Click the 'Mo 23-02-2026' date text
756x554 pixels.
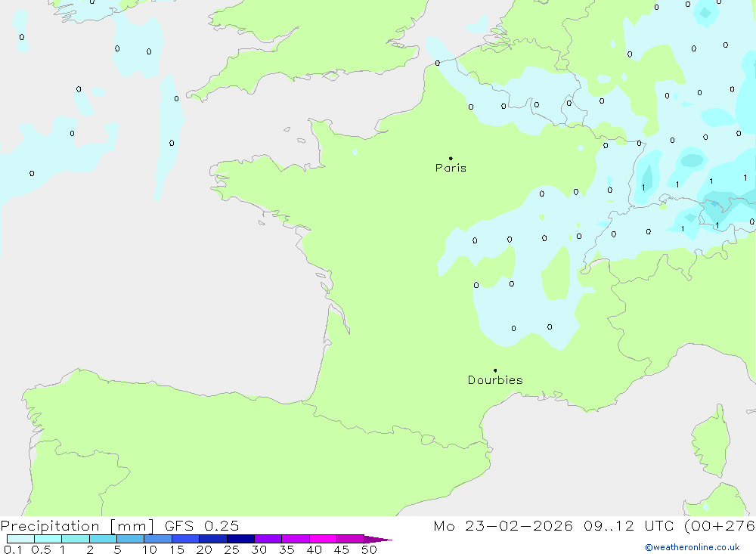[503, 525]
